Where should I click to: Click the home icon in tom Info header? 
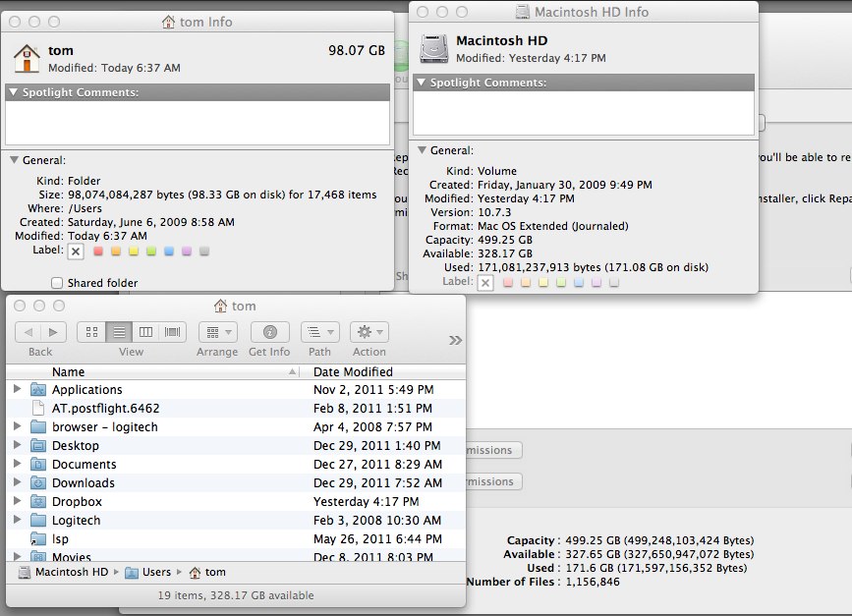point(27,58)
